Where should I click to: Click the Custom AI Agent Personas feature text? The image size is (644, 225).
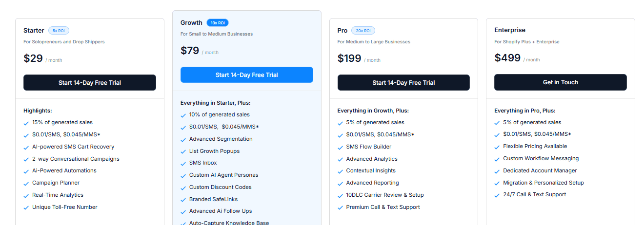point(223,175)
